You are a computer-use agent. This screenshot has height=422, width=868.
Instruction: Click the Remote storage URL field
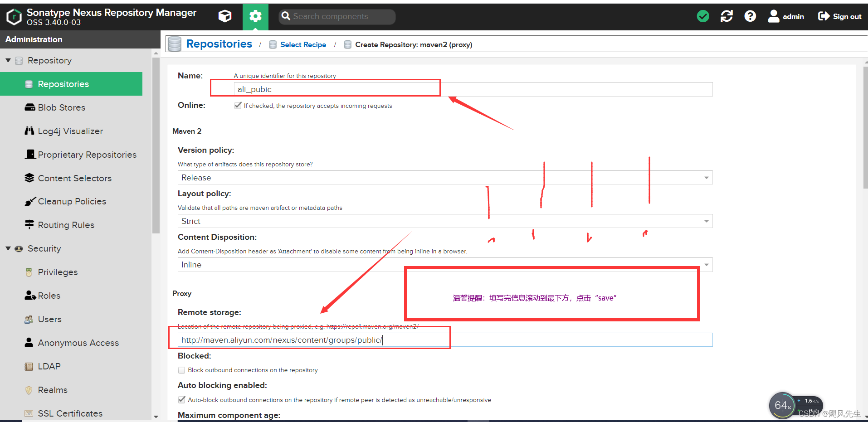445,340
